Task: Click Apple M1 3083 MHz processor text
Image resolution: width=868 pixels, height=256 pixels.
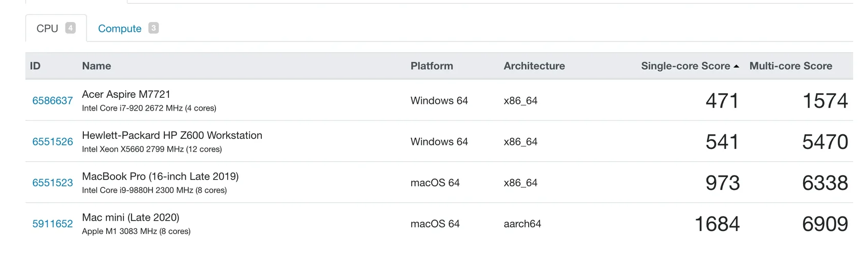Action: pos(136,231)
